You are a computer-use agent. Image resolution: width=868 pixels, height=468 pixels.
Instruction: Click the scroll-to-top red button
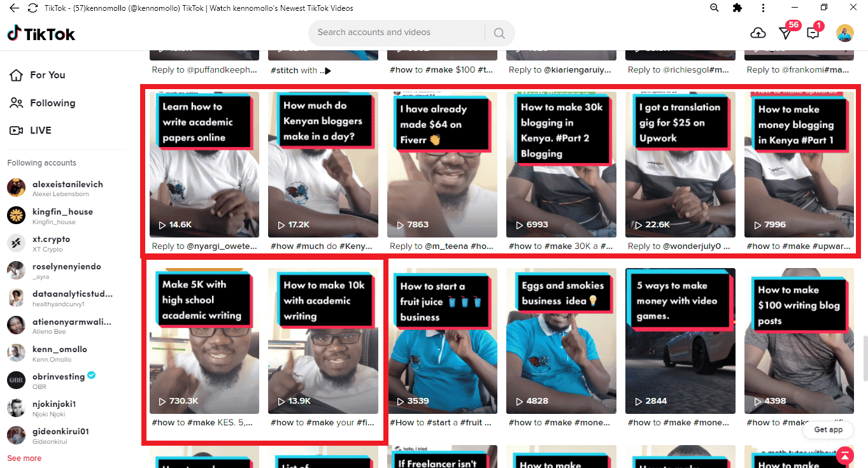(844, 455)
